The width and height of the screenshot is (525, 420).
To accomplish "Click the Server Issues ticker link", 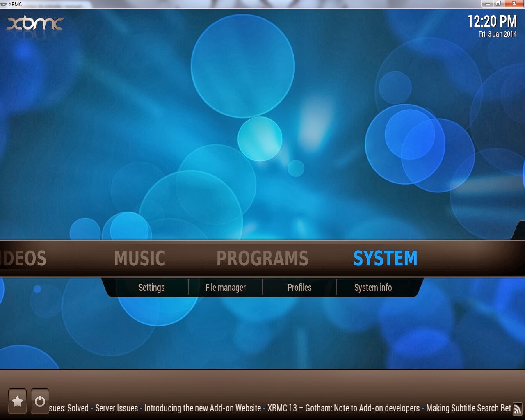I will (116, 408).
